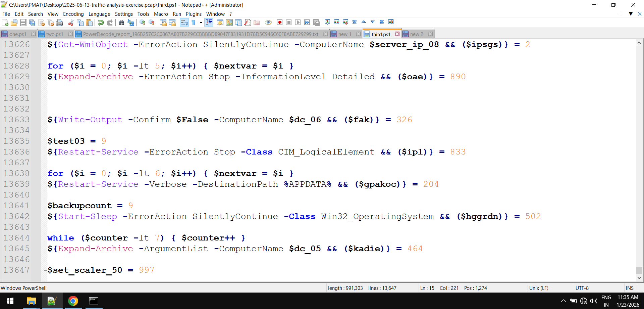This screenshot has width=644, height=309.
Task: Start macro recording with the red record icon
Action: click(x=279, y=22)
